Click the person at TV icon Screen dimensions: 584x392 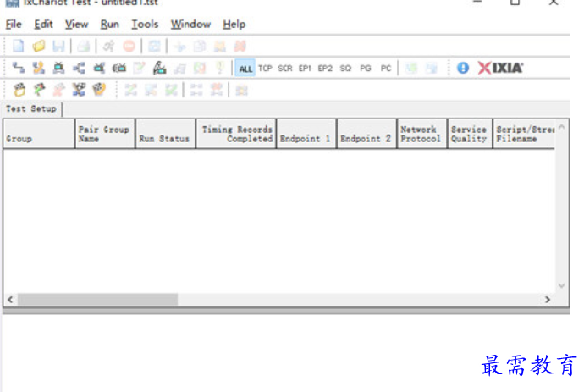159,68
